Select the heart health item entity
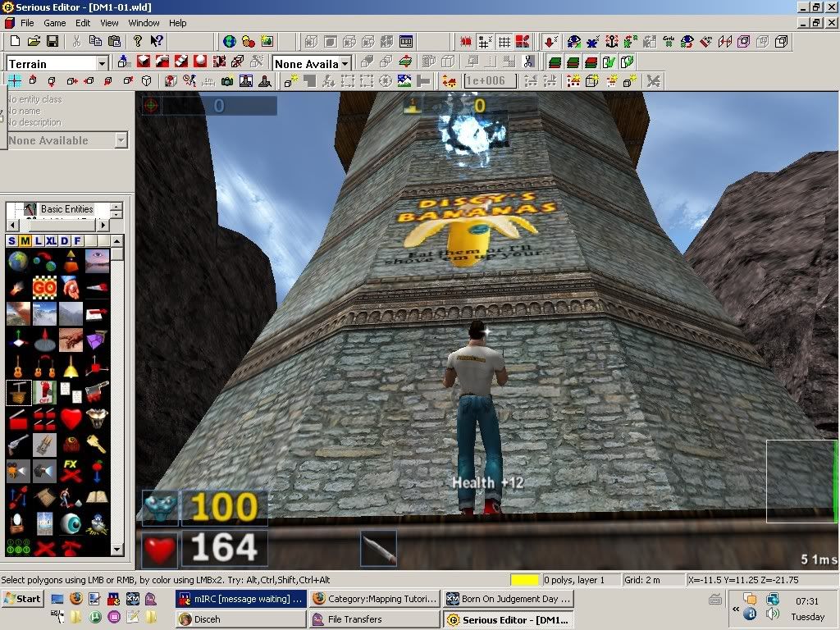840x630 pixels. tap(71, 419)
